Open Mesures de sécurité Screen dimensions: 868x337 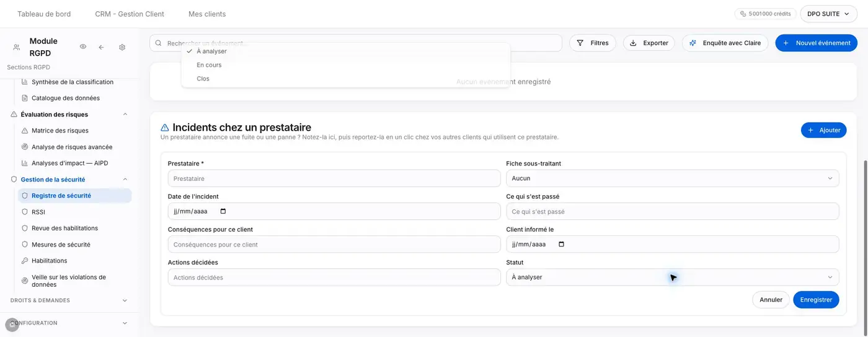coord(61,244)
